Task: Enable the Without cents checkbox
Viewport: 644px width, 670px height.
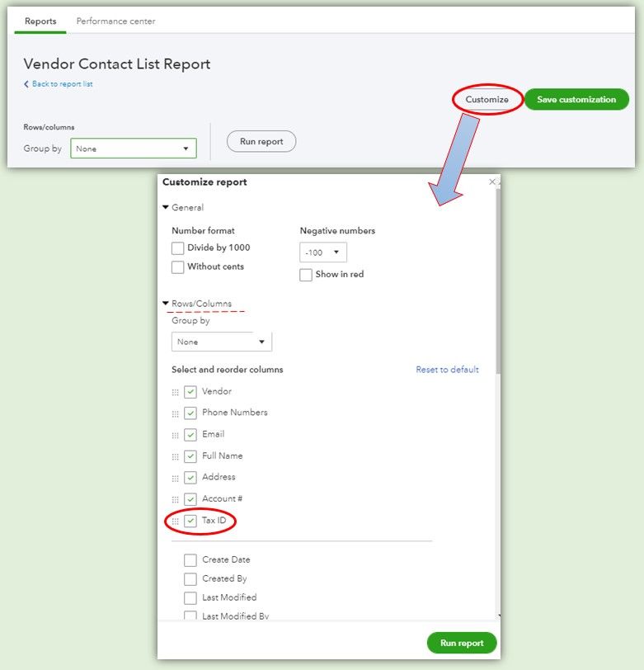Action: (177, 267)
